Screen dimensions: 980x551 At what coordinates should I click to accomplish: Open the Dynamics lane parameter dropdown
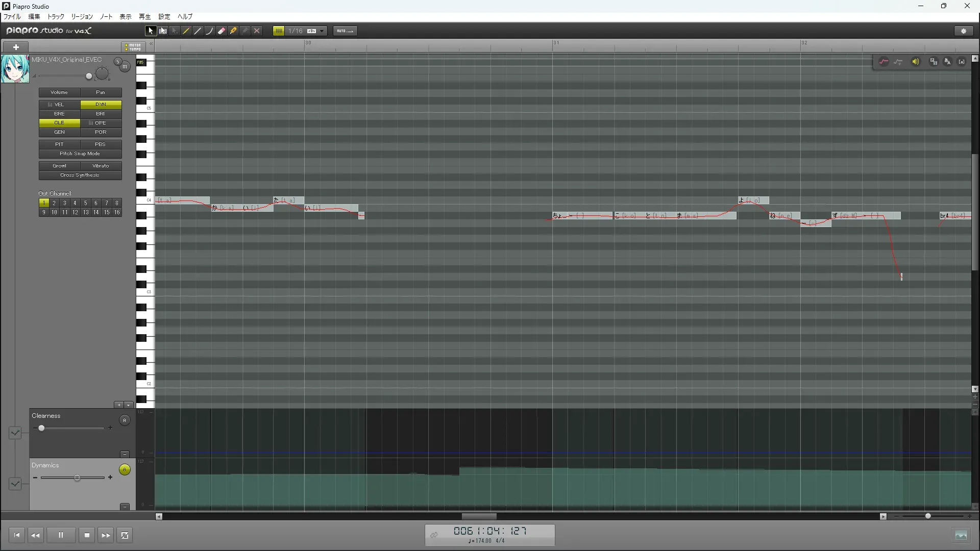tap(15, 483)
